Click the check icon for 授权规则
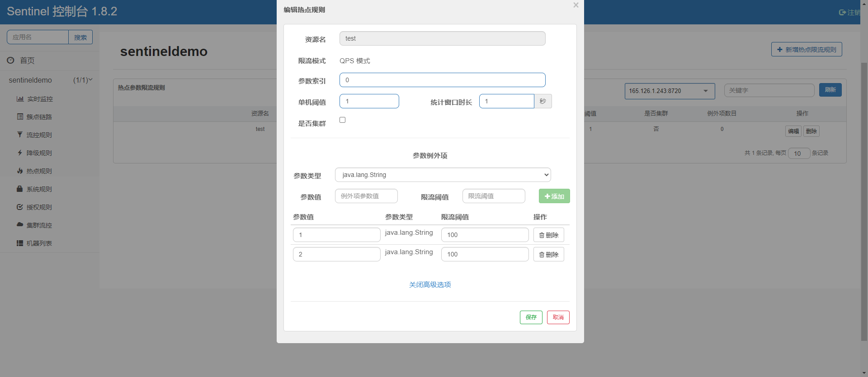 pos(20,207)
